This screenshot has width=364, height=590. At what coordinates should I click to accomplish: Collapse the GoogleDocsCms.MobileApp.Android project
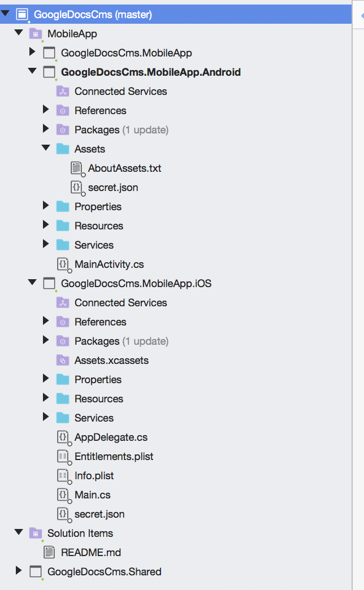(32, 71)
